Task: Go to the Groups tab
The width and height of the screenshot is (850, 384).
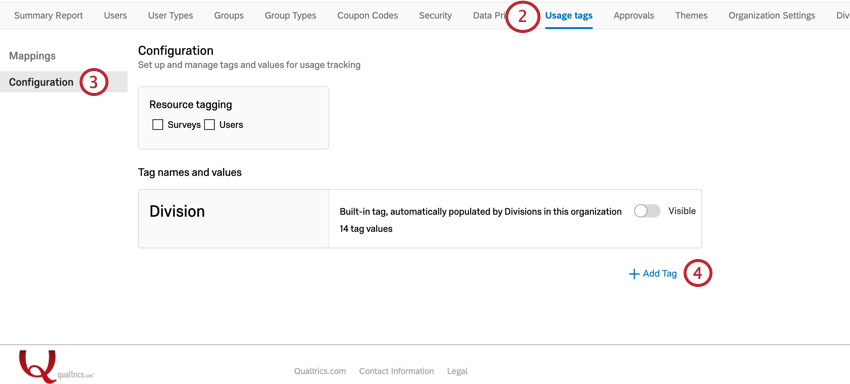Action: [x=229, y=16]
